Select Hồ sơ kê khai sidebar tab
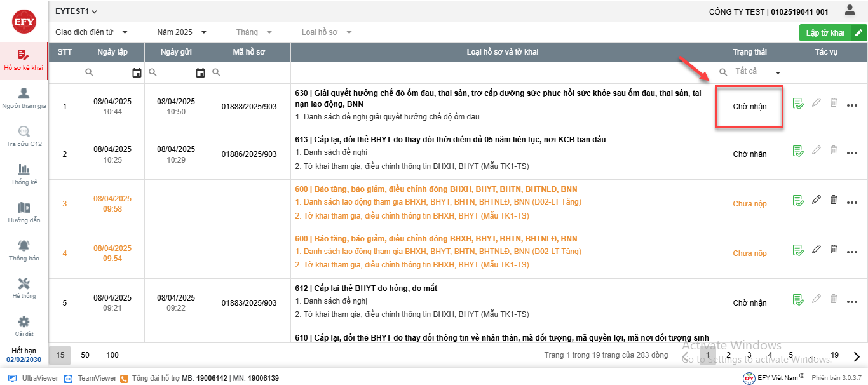This screenshot has width=868, height=385. coord(24,61)
